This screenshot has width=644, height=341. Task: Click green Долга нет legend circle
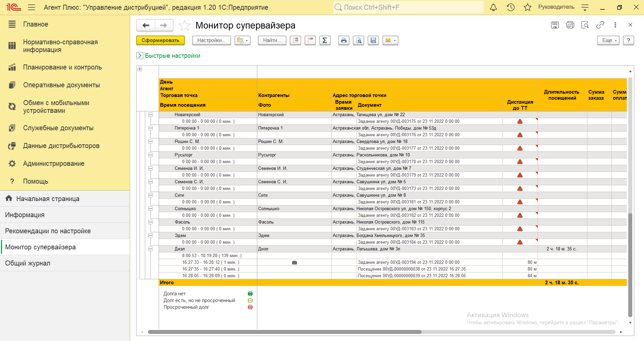point(250,294)
